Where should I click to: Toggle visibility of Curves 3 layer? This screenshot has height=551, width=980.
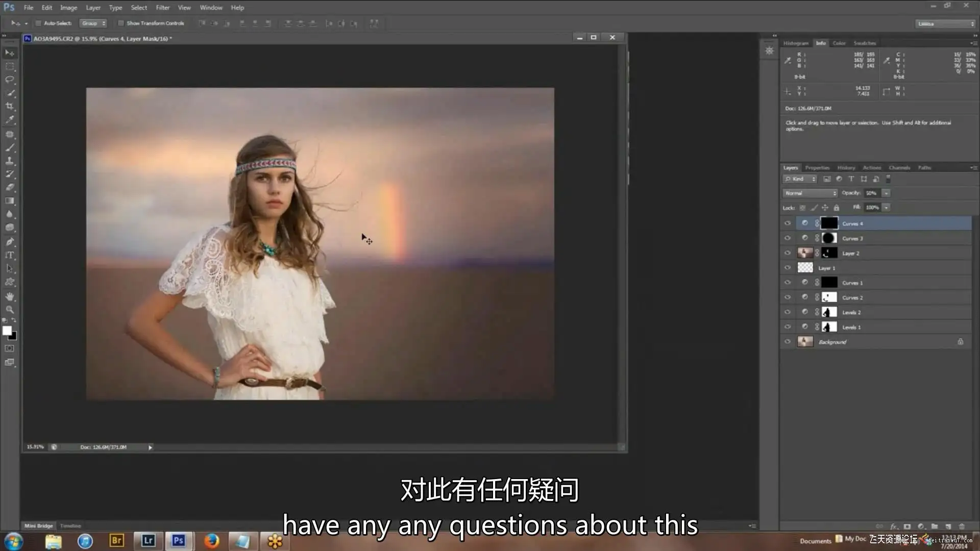[x=787, y=238]
